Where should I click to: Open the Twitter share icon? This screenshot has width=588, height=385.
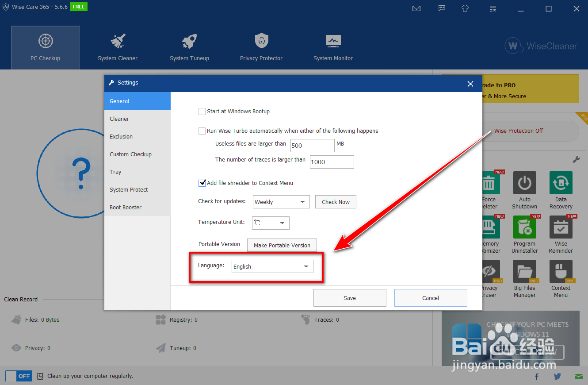click(x=557, y=377)
